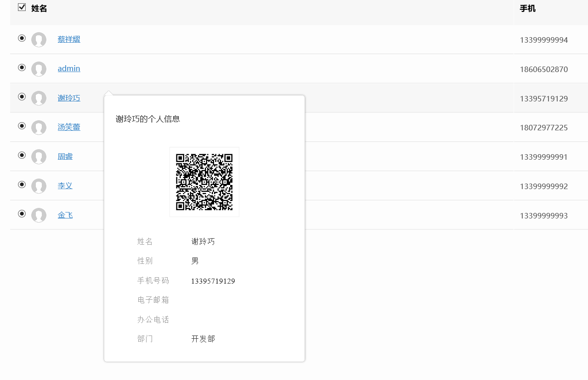This screenshot has width=588, height=380.
Task: Click the 金飞 name link
Action: click(65, 215)
